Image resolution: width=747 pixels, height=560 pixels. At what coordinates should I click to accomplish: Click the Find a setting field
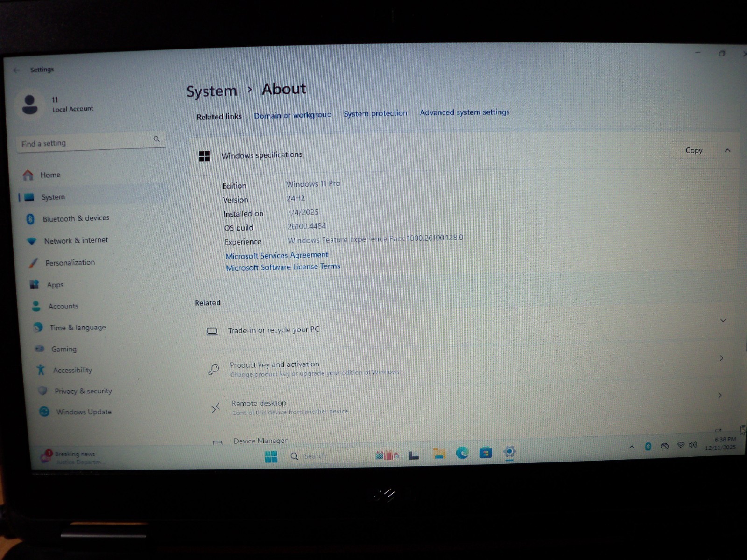[91, 141]
